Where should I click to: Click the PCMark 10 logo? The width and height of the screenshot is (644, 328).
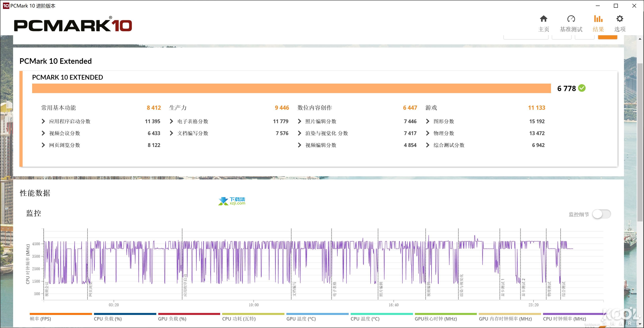pos(73,24)
